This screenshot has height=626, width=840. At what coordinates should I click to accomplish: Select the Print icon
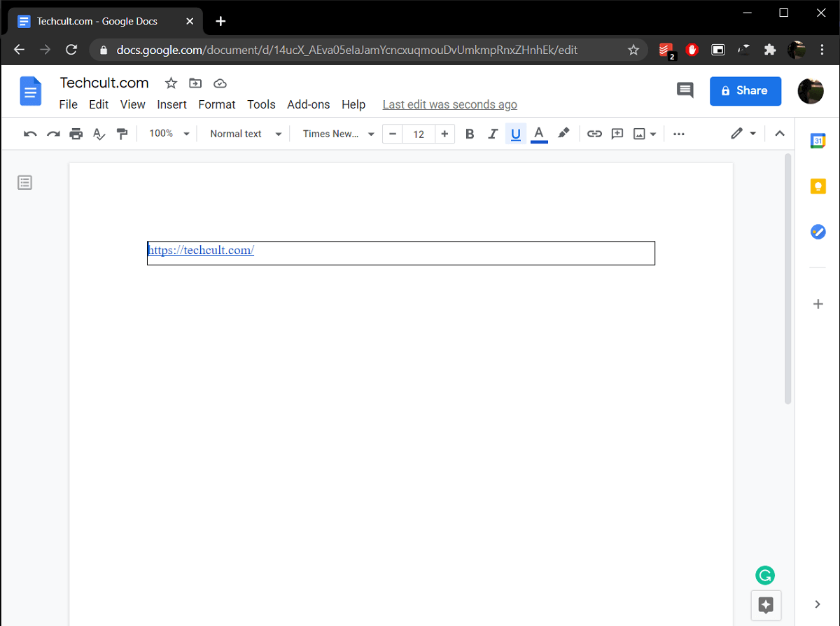76,133
